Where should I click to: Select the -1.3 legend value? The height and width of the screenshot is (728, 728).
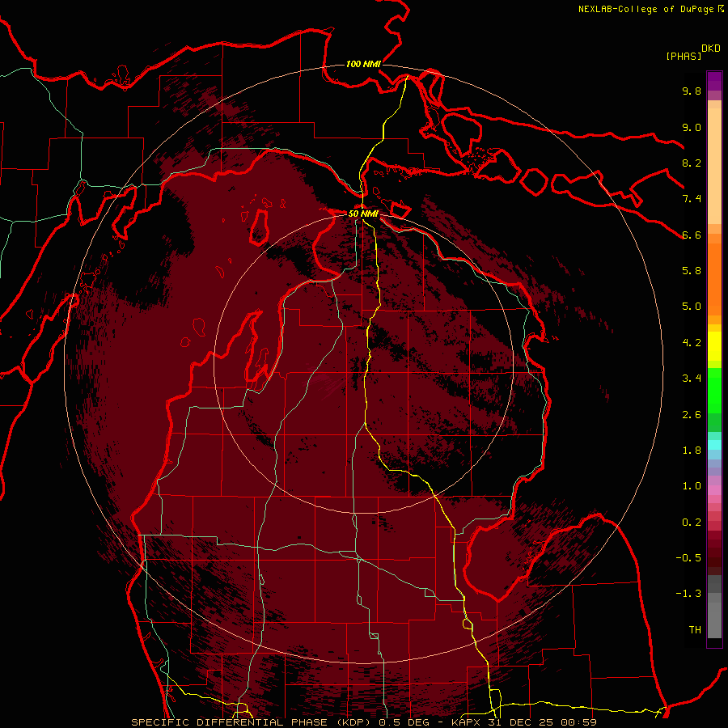coord(688,594)
